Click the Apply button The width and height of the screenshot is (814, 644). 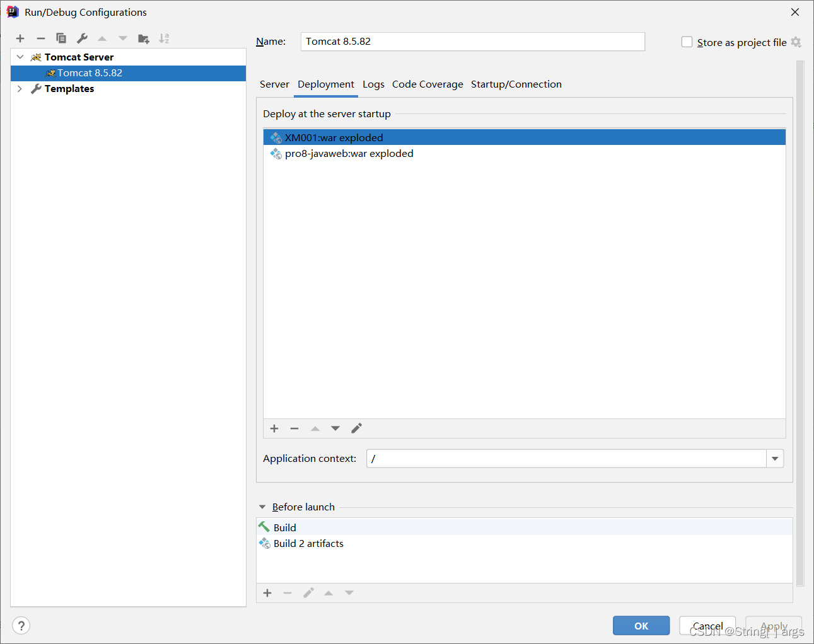(x=774, y=626)
